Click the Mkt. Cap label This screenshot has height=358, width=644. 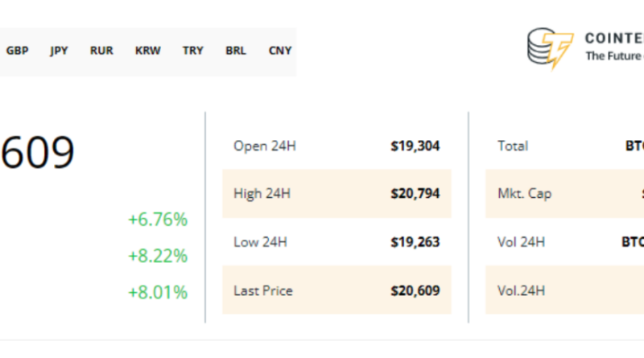[x=525, y=194]
